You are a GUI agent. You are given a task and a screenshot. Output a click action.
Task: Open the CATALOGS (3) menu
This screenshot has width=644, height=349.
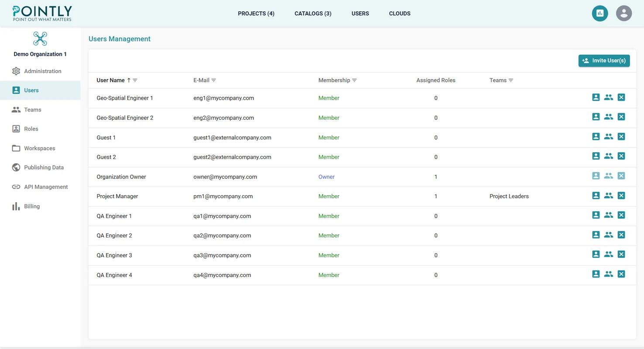(313, 14)
